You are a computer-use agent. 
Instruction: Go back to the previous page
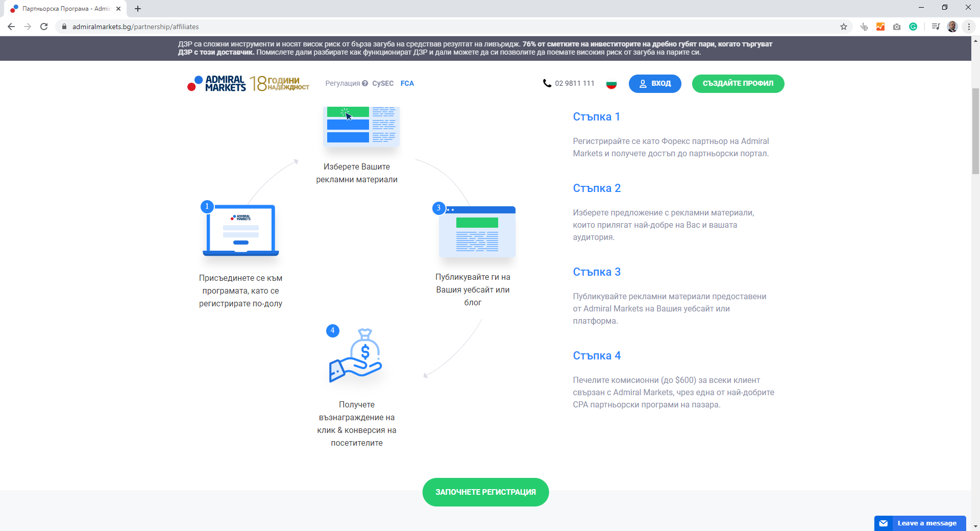pyautogui.click(x=11, y=27)
